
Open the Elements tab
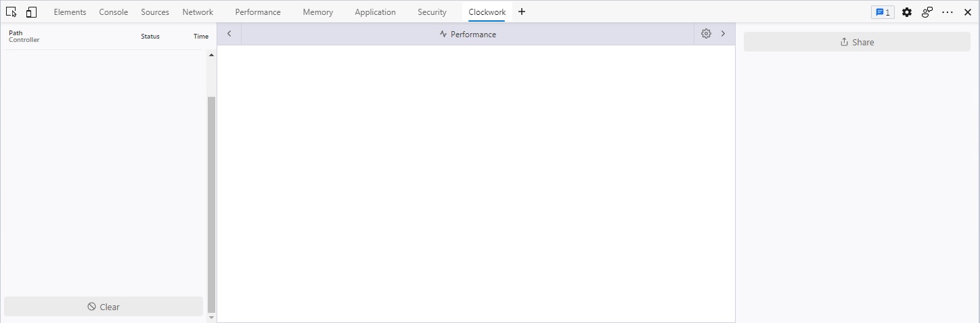[x=70, y=12]
